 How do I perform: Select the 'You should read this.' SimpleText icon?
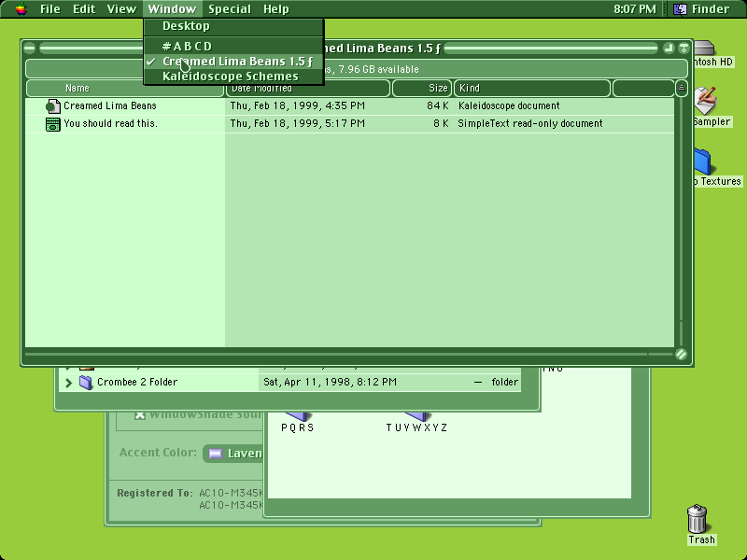tap(53, 124)
